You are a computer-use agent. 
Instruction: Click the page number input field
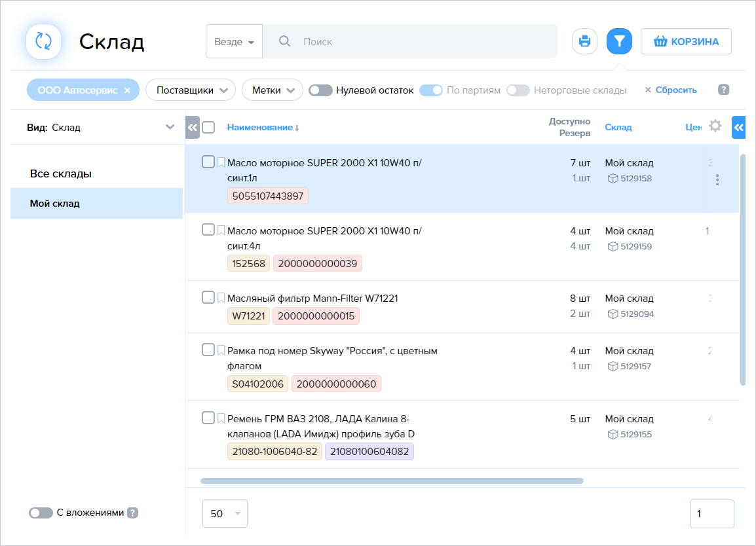coord(711,514)
